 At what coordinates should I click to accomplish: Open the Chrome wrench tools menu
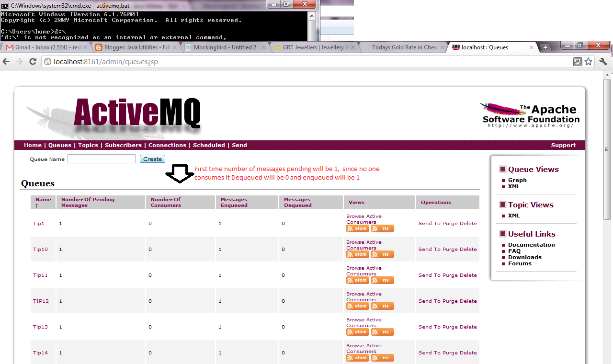(603, 61)
